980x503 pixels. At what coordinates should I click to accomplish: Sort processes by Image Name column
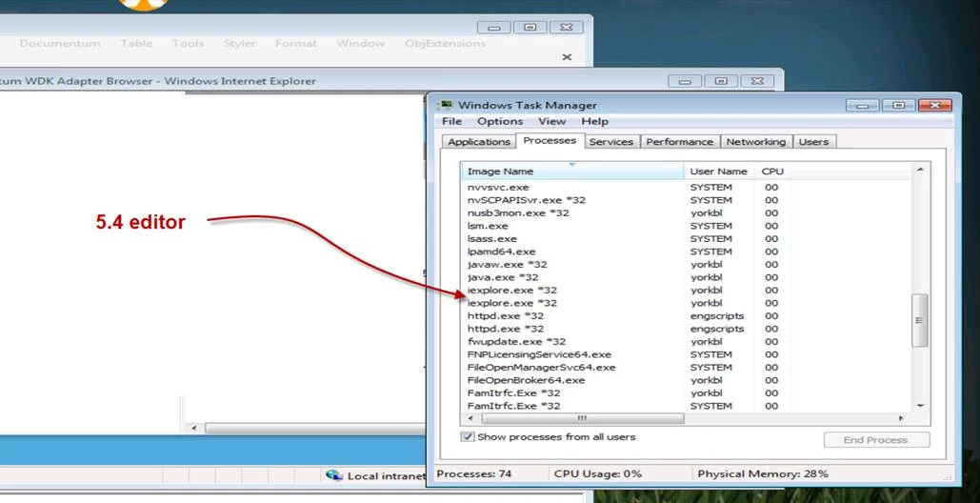[x=572, y=171]
